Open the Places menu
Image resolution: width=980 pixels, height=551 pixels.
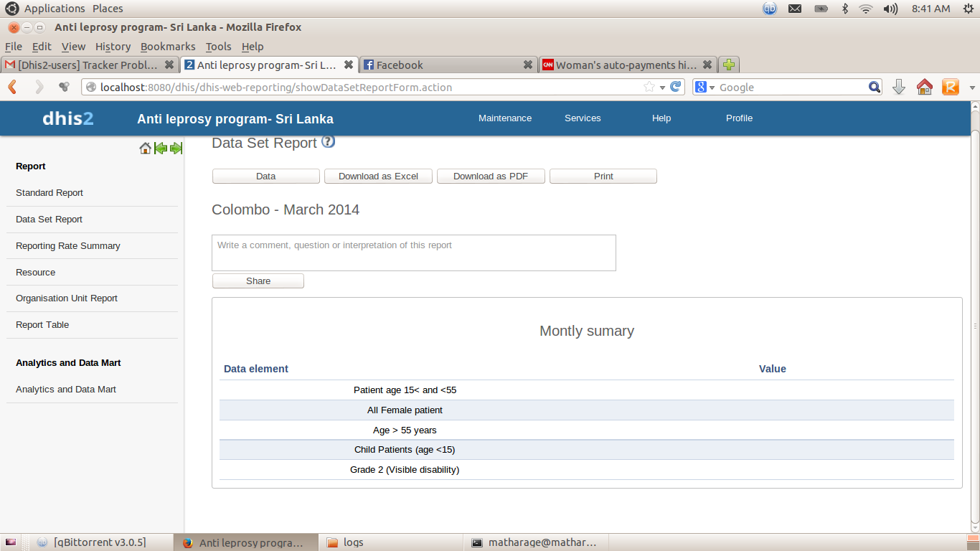click(x=108, y=9)
